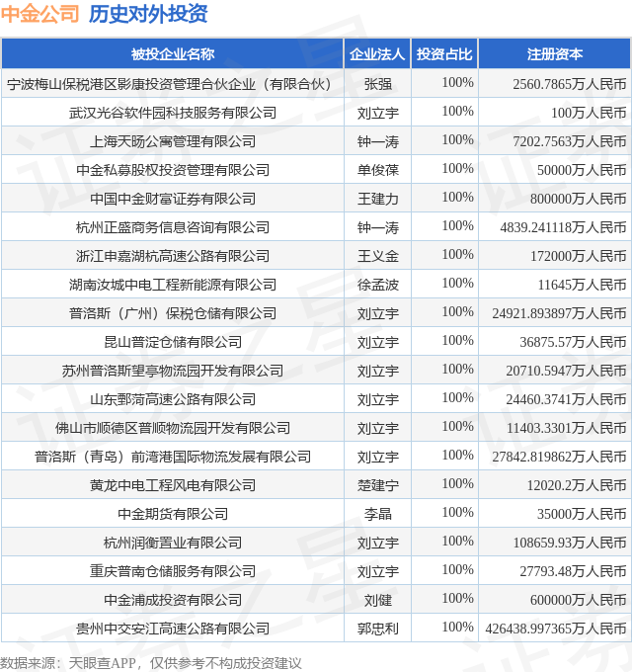
Task: Click capital value 11403.3301万人民币
Action: [566, 428]
